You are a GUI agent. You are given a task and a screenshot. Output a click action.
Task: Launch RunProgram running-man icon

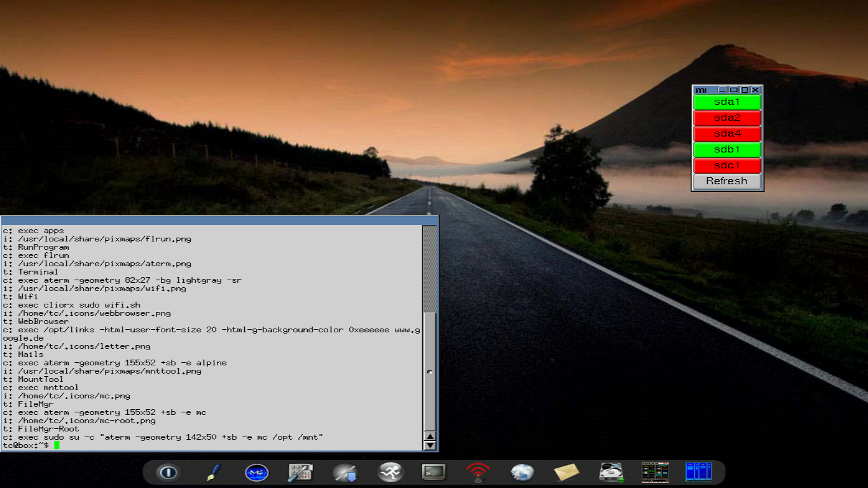(390, 472)
